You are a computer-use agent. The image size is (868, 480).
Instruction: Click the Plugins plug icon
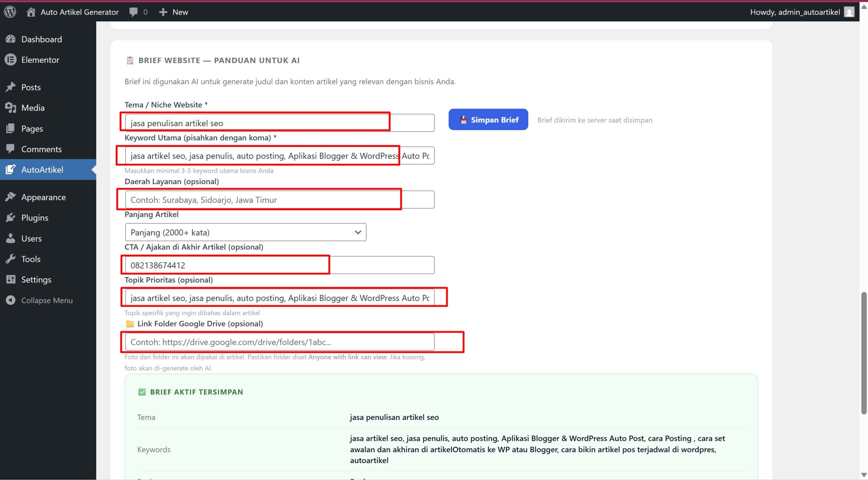11,217
